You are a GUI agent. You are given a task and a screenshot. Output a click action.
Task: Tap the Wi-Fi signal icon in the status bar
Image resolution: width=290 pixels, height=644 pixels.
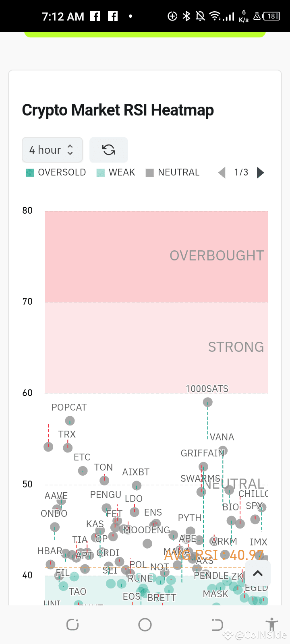pos(215,16)
